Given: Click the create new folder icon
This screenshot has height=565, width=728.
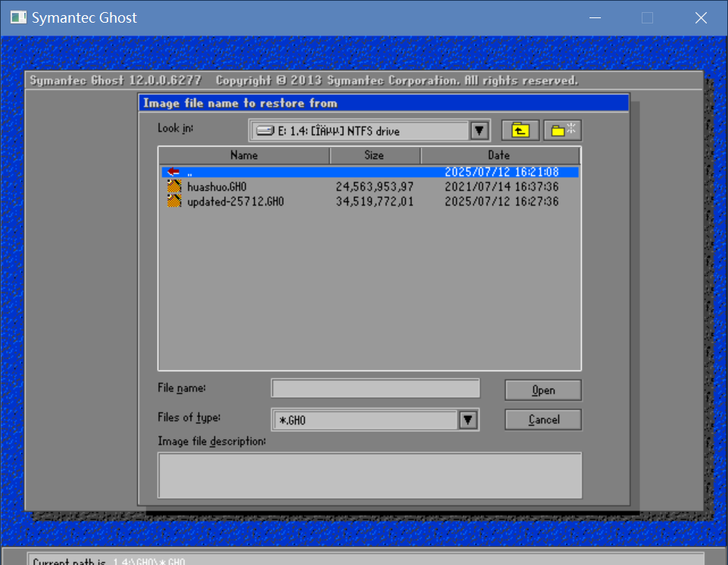Looking at the screenshot, I should click(563, 130).
